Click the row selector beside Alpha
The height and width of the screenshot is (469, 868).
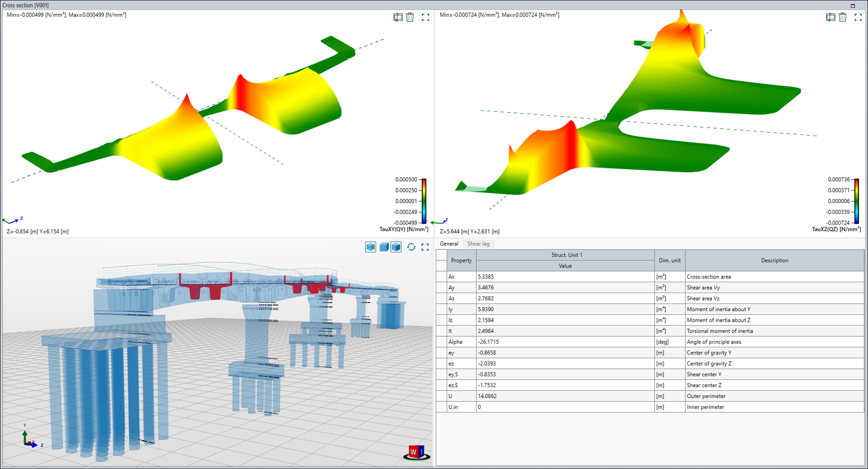coord(441,342)
